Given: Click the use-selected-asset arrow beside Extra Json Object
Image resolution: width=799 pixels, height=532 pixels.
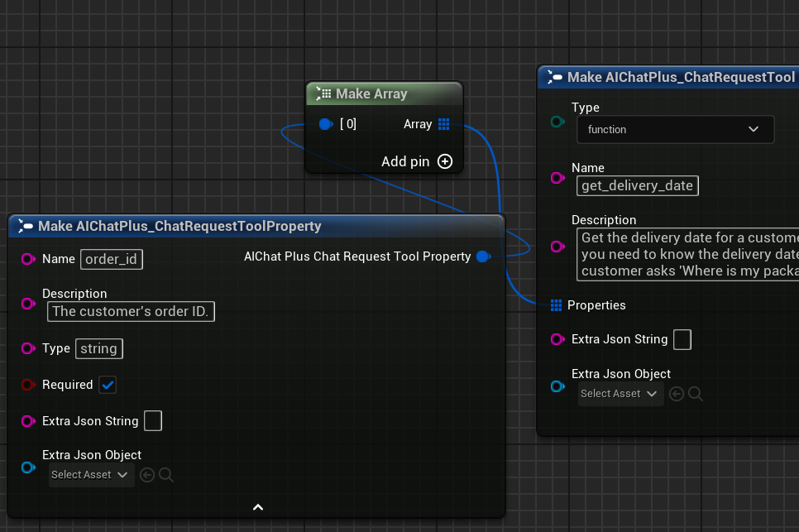Looking at the screenshot, I should pyautogui.click(x=676, y=393).
